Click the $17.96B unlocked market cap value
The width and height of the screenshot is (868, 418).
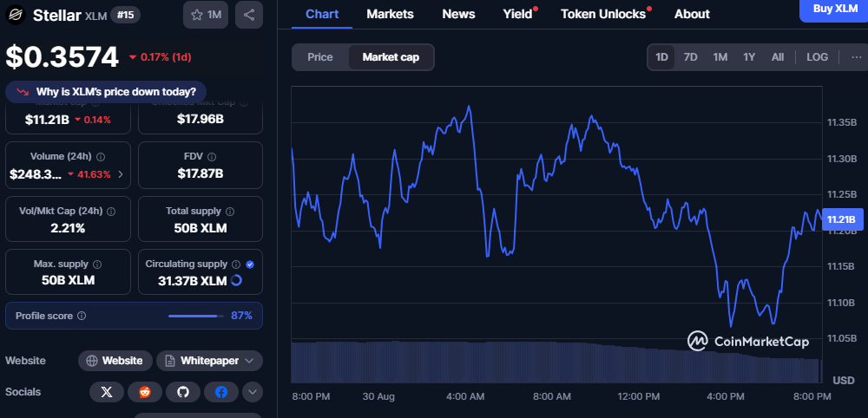[x=200, y=119]
